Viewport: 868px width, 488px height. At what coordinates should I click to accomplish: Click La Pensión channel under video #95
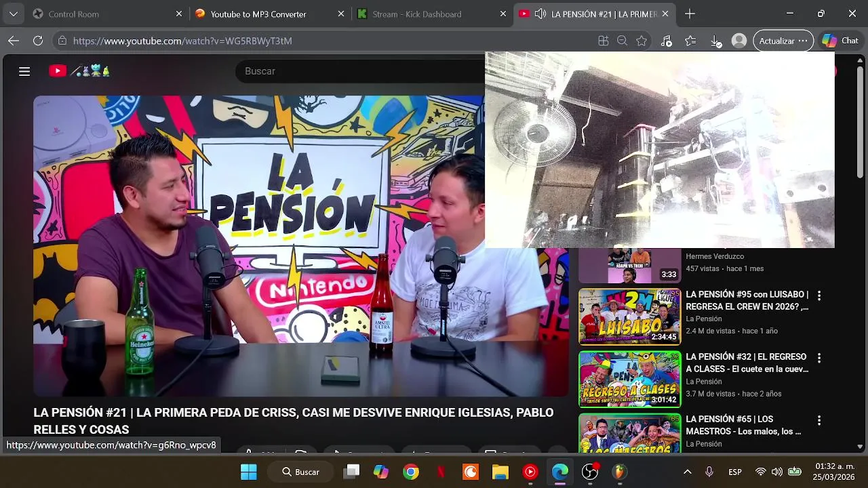coord(703,319)
